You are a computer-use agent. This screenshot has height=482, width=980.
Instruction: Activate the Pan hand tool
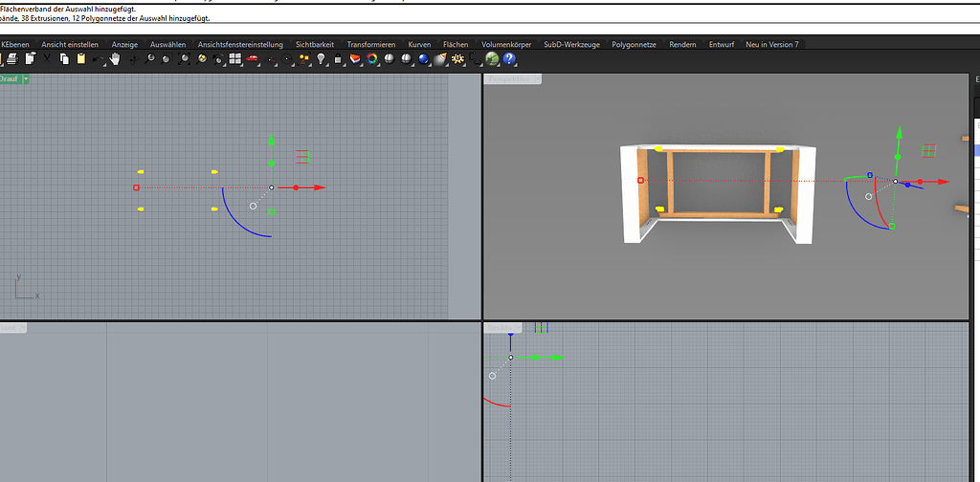115,59
